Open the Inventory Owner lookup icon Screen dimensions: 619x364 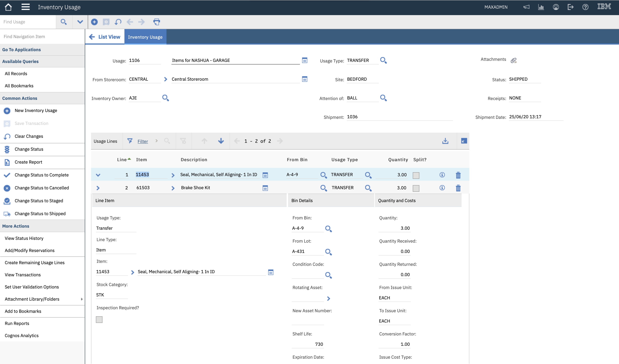click(x=166, y=98)
